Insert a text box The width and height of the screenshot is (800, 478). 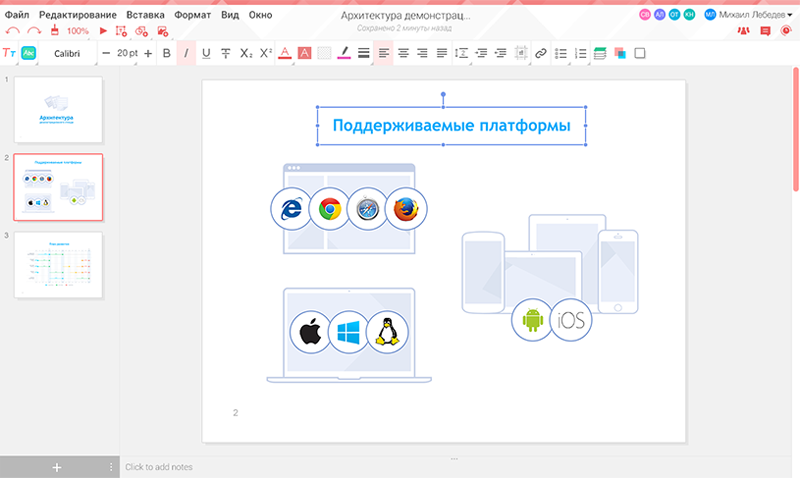(121, 31)
